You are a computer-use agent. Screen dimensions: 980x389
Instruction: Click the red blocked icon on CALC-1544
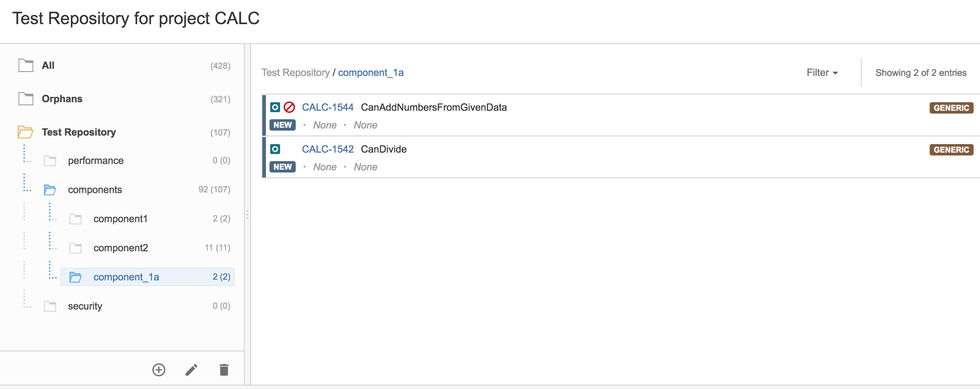[290, 108]
